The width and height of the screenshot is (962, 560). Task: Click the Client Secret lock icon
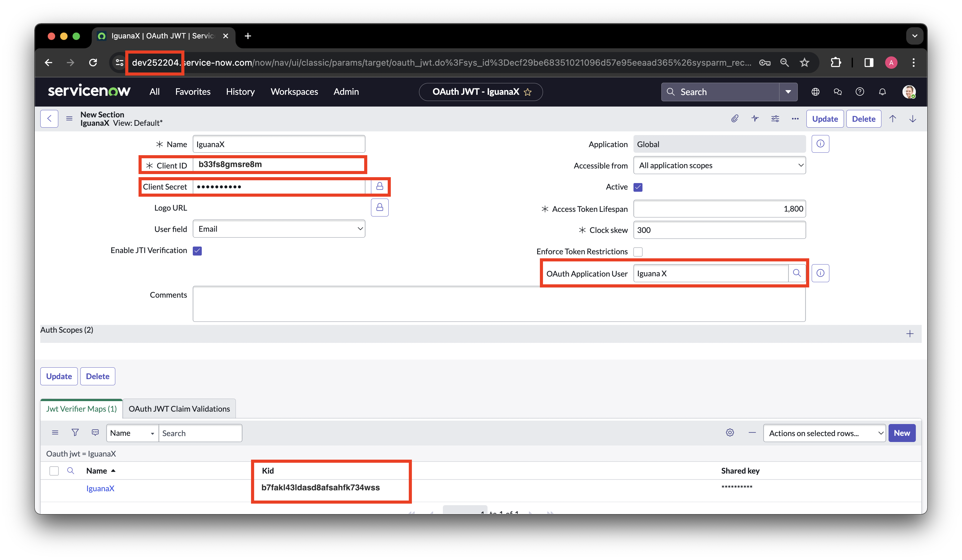[x=379, y=186]
